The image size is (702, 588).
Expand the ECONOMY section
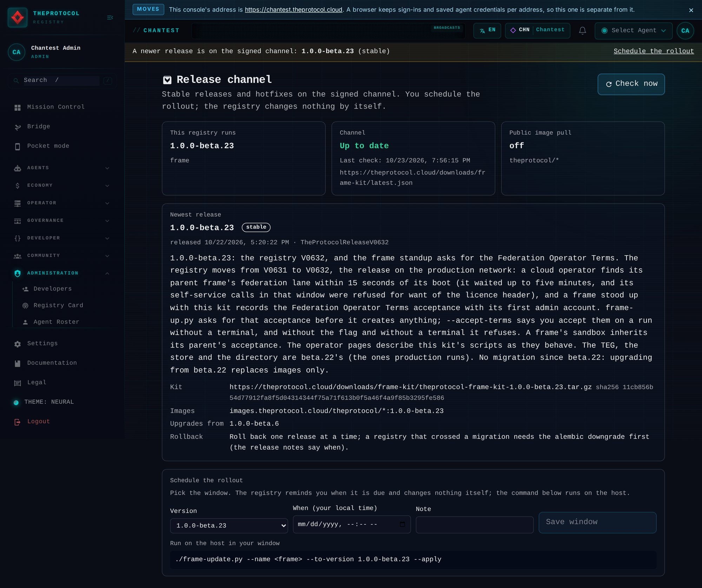tap(61, 185)
